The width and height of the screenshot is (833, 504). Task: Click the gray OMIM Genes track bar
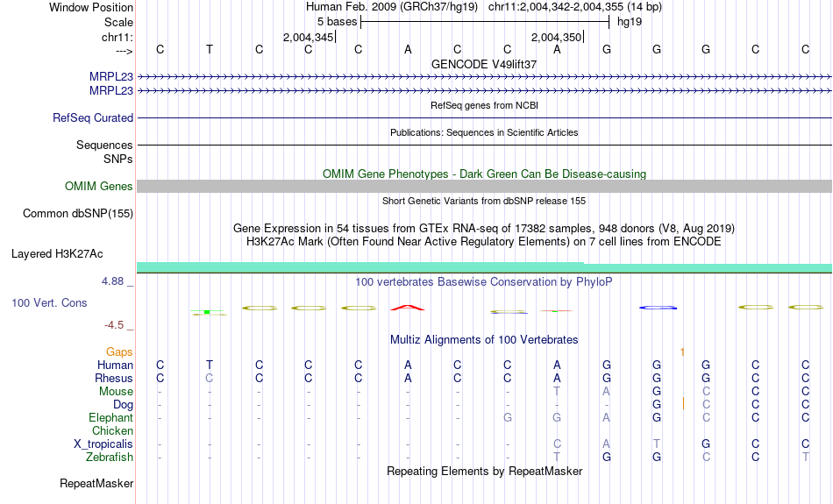click(485, 186)
